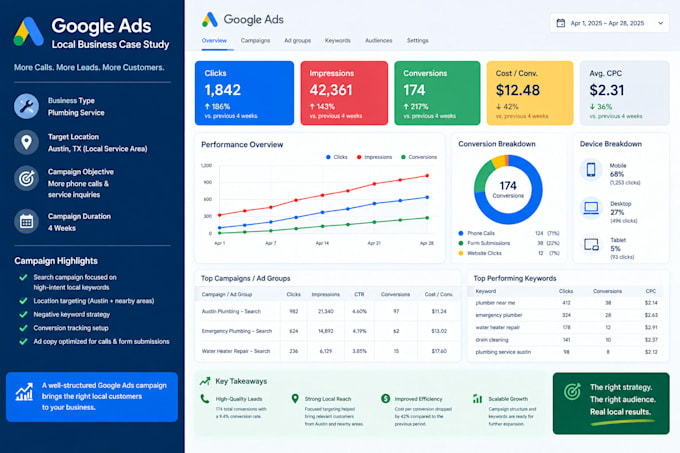Select the Keywords tab
The image size is (680, 453).
[338, 40]
